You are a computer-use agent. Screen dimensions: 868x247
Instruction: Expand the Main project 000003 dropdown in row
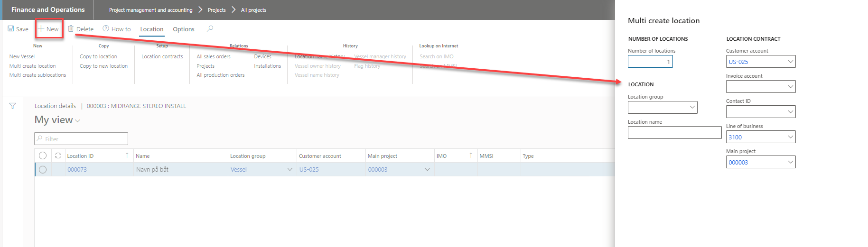[427, 169]
